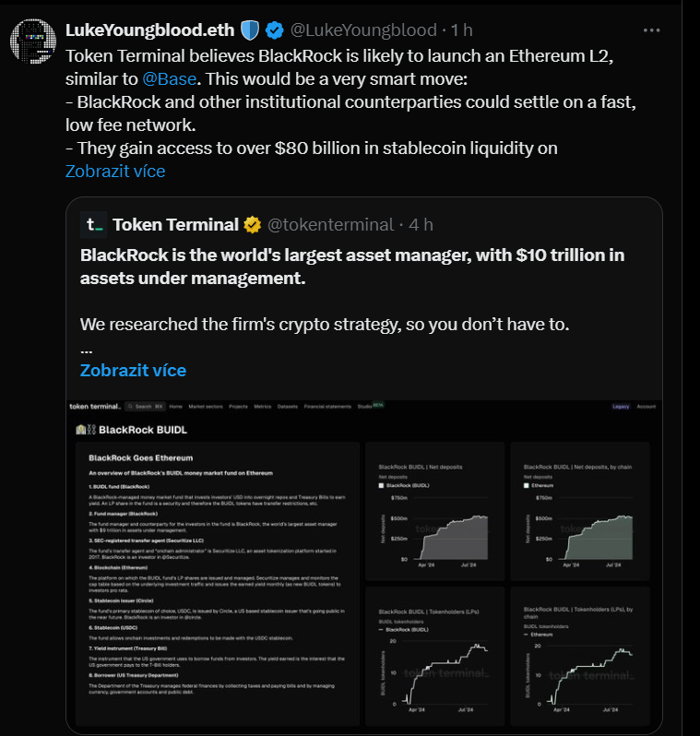Click the token terminal logo in dashboard header
The height and width of the screenshot is (736, 700).
pos(96,406)
